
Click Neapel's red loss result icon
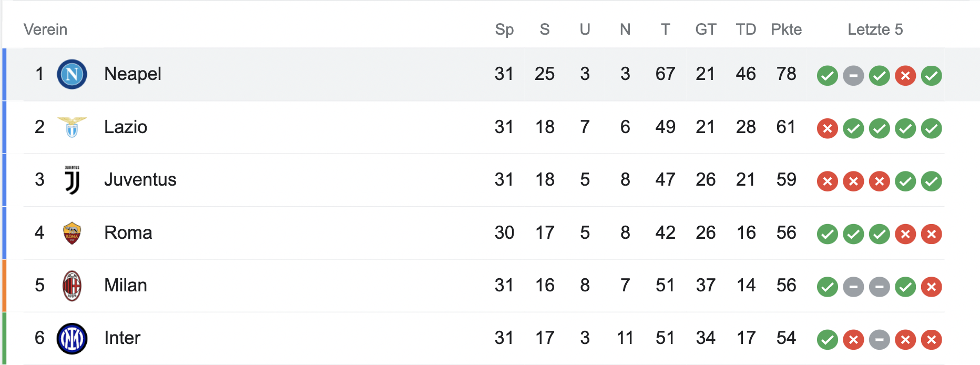[905, 76]
